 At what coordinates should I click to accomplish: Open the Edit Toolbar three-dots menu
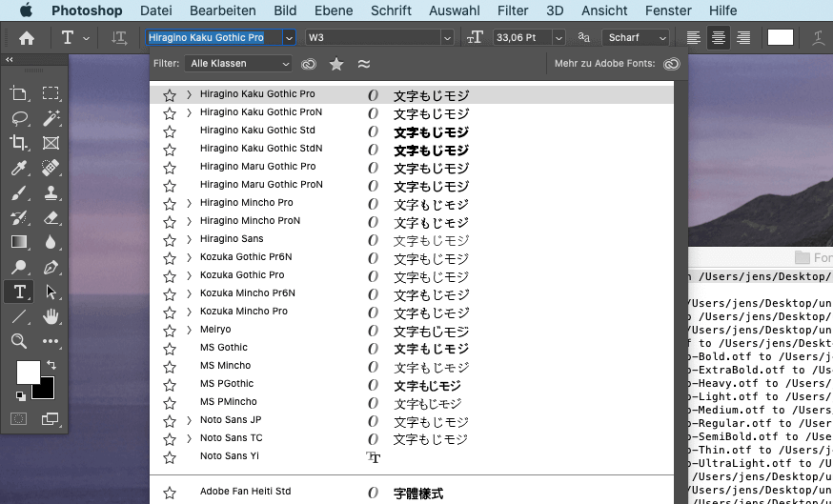[x=51, y=341]
